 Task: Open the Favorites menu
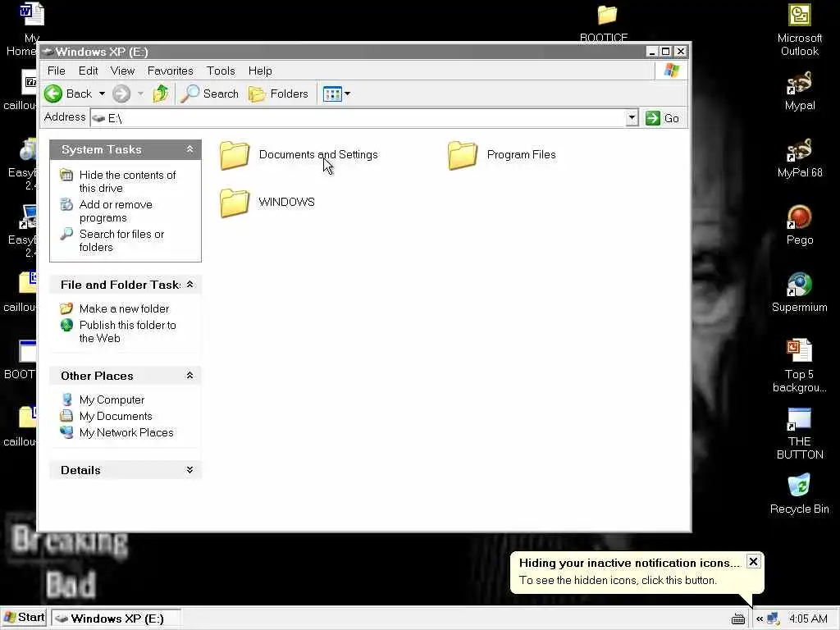coord(171,71)
